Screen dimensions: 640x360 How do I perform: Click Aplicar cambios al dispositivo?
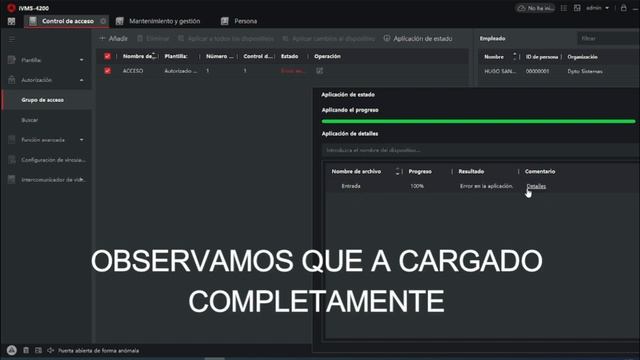pyautogui.click(x=329, y=38)
